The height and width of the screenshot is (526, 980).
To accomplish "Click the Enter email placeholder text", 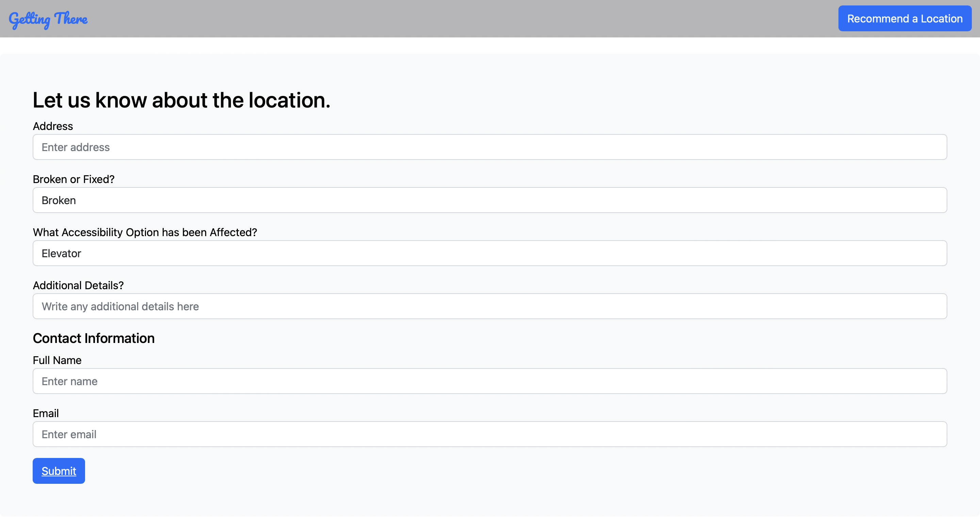I will [x=69, y=434].
